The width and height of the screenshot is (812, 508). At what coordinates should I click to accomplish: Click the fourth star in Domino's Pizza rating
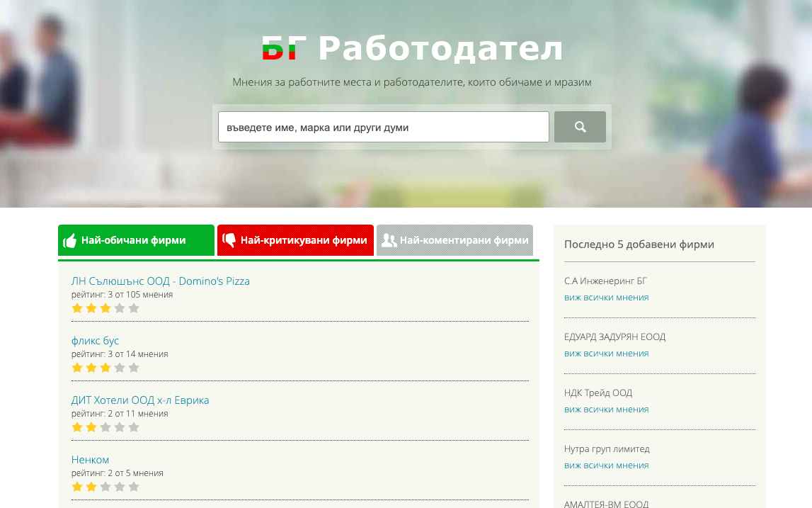click(119, 307)
